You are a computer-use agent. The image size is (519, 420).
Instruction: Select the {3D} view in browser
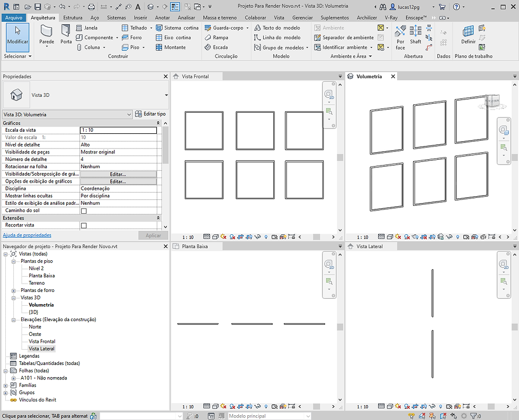[33, 312]
